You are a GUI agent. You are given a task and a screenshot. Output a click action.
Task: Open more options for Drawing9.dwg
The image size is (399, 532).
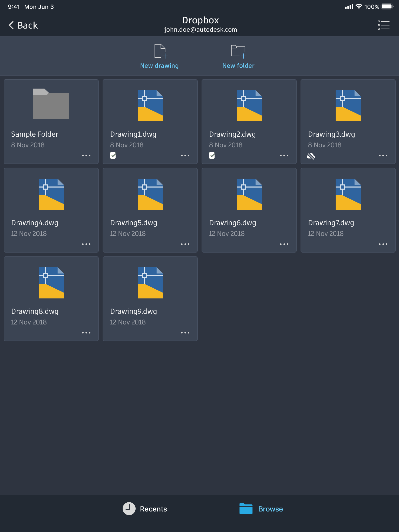(185, 333)
